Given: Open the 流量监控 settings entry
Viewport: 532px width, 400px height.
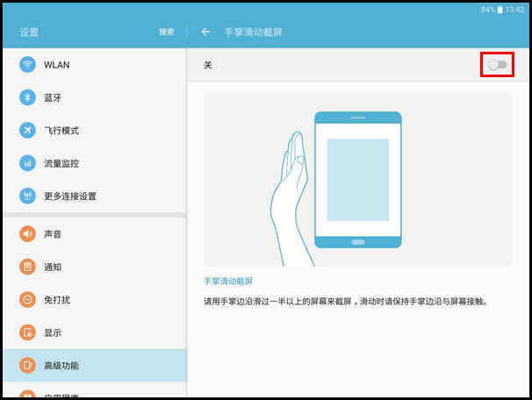Looking at the screenshot, I should tap(95, 163).
